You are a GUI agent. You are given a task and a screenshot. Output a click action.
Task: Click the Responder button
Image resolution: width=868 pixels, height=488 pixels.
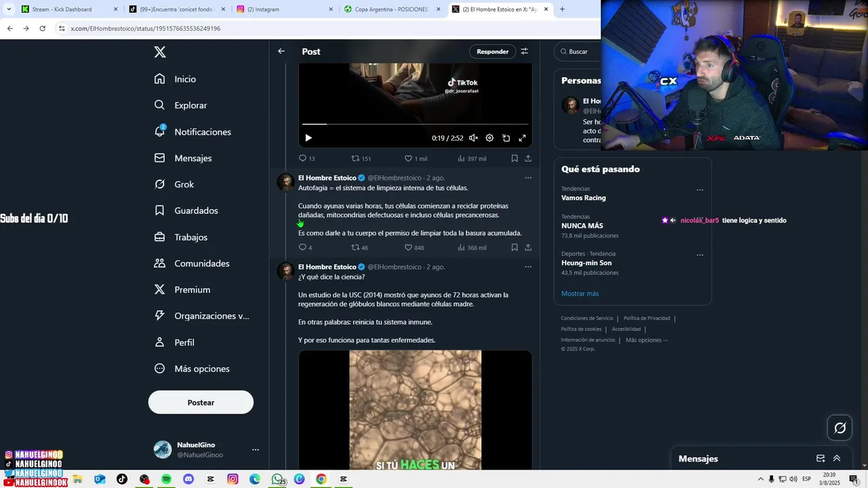[x=492, y=52]
